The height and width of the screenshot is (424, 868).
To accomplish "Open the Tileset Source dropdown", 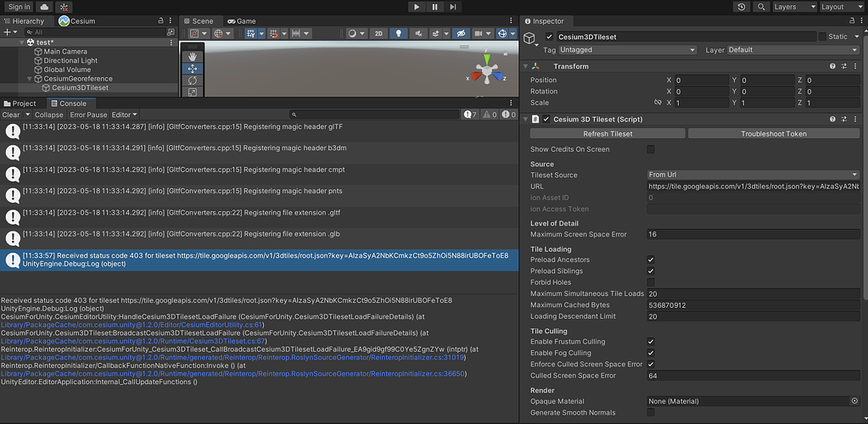I will click(753, 175).
